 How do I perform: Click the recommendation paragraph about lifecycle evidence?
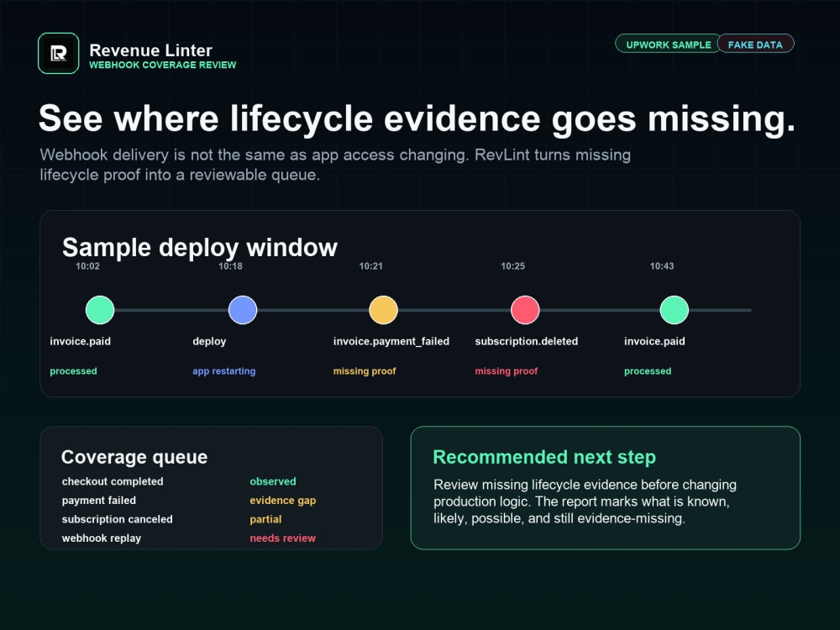click(585, 501)
